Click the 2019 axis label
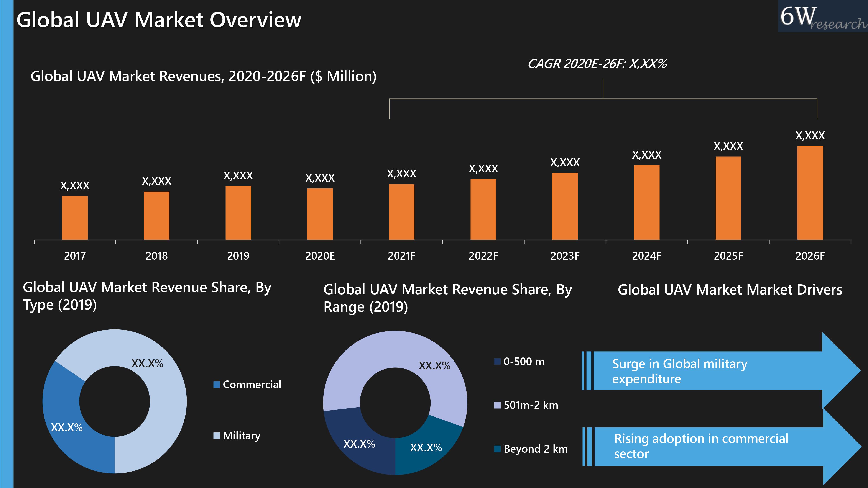Screen dimensions: 868x488 tap(238, 256)
